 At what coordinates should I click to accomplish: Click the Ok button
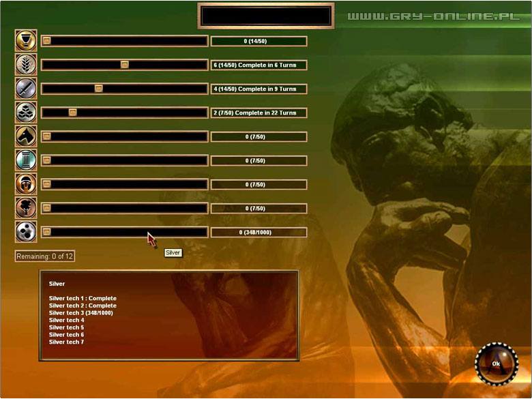[x=497, y=364]
